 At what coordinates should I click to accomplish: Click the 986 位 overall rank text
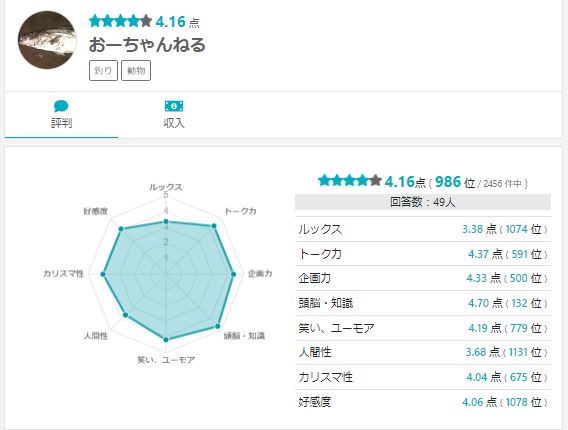point(455,182)
